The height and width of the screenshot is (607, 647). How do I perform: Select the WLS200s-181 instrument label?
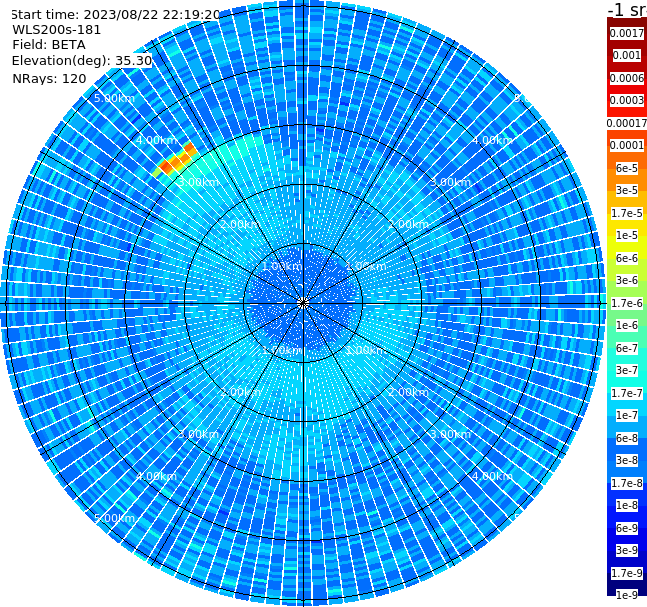pyautogui.click(x=57, y=30)
